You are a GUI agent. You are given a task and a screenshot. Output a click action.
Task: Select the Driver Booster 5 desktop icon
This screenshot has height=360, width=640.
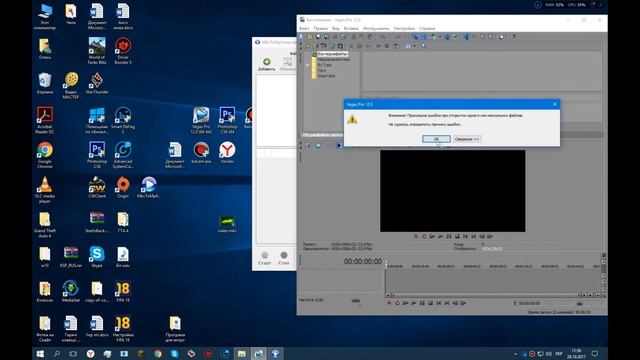coord(123,51)
